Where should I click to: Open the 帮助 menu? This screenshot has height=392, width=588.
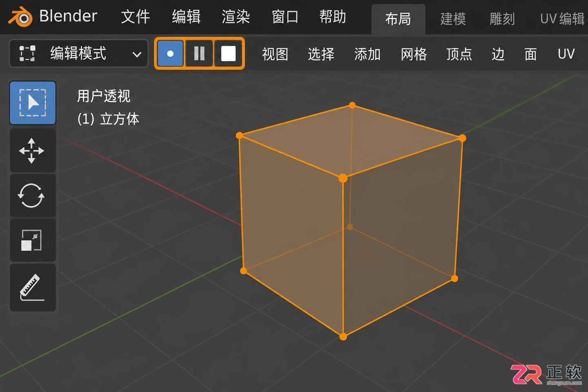(333, 17)
